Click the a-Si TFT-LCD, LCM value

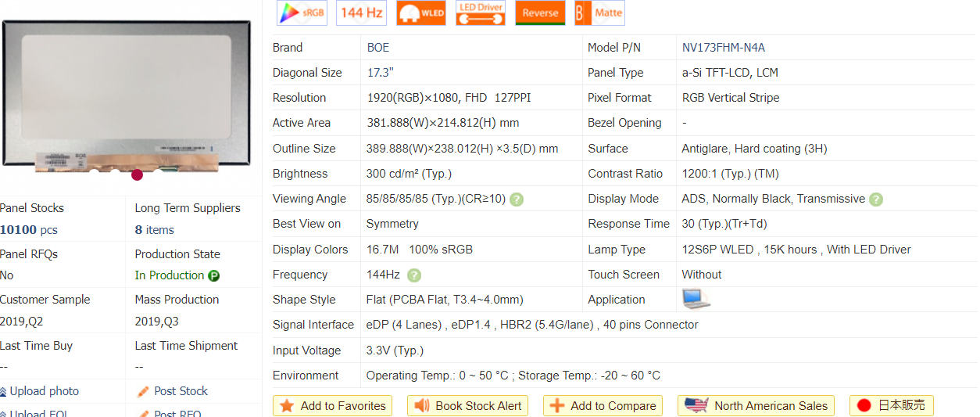tap(730, 73)
